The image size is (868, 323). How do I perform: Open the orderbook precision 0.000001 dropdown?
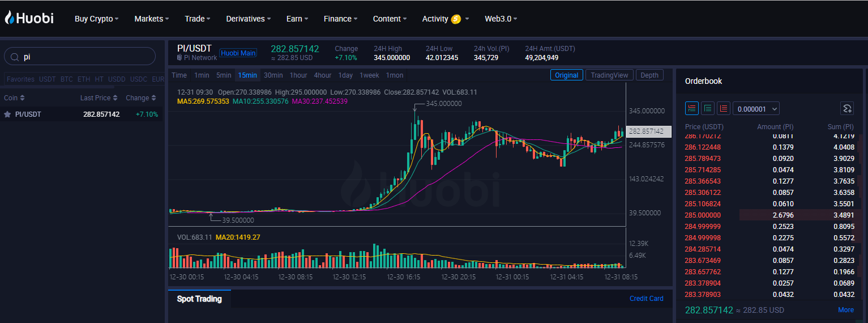coord(756,108)
